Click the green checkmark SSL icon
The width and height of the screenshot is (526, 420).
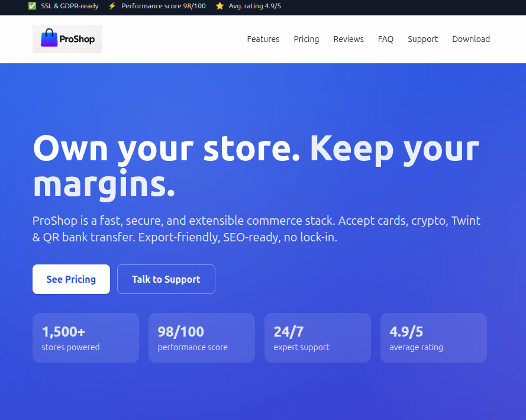tap(32, 6)
